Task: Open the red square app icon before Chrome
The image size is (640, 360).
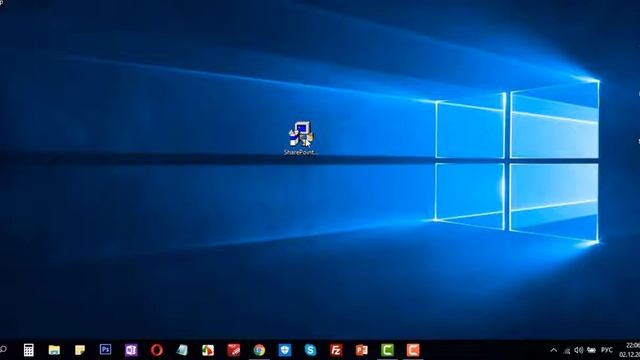Action: coord(233,350)
